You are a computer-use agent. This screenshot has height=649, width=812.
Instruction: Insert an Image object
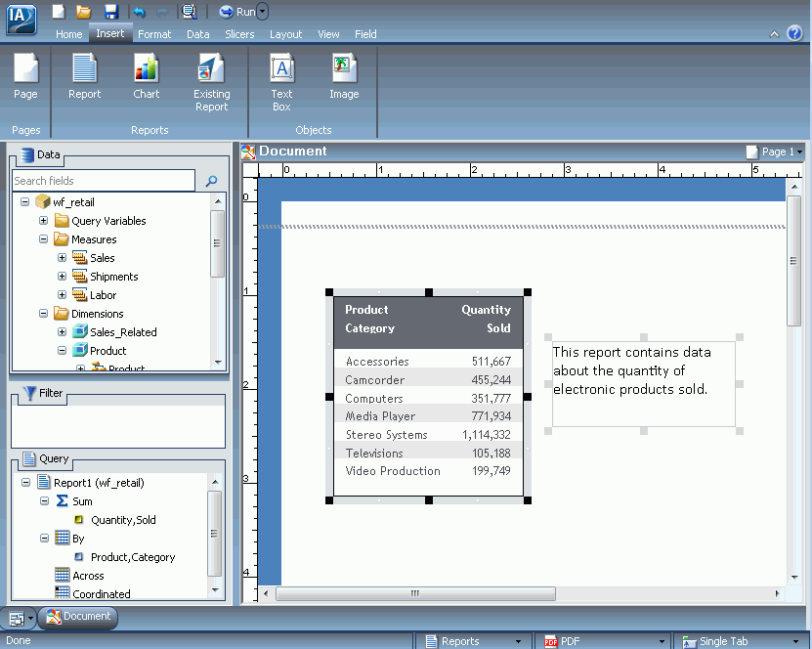pos(344,76)
